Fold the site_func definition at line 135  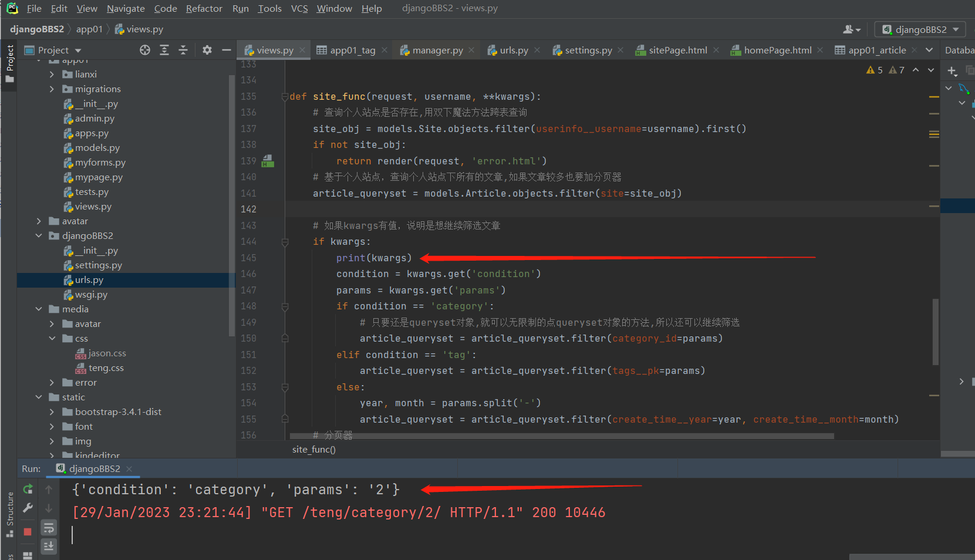285,97
